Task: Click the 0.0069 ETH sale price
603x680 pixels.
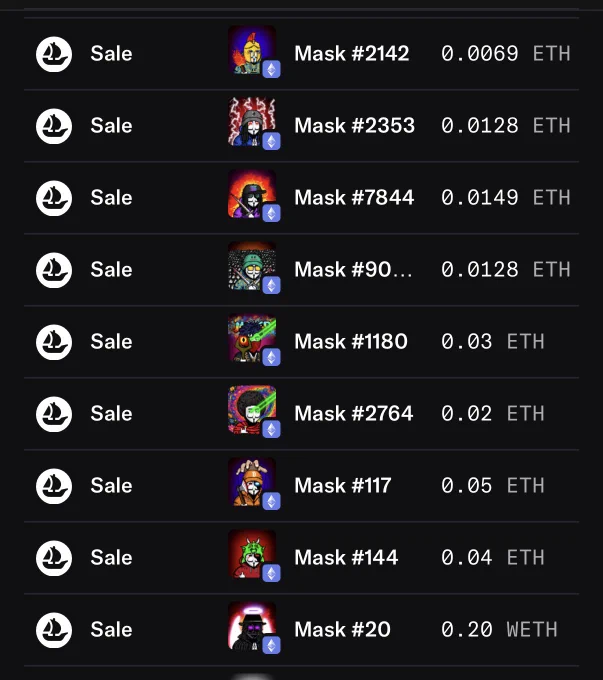Action: point(505,54)
